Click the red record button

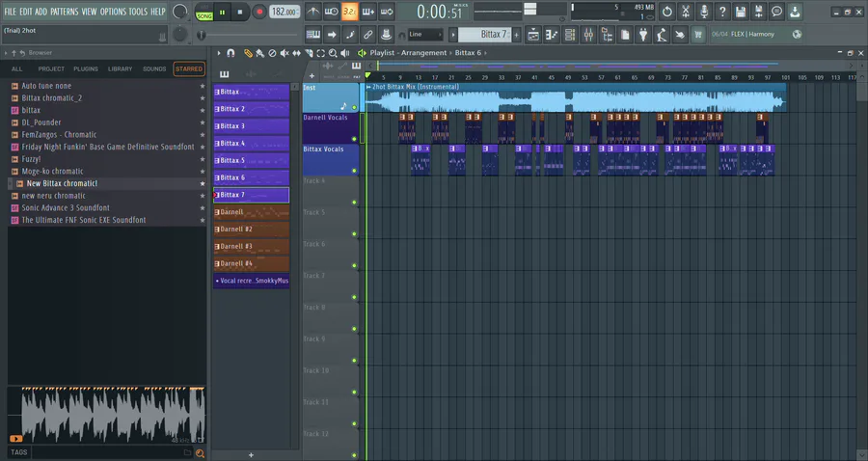(x=258, y=13)
